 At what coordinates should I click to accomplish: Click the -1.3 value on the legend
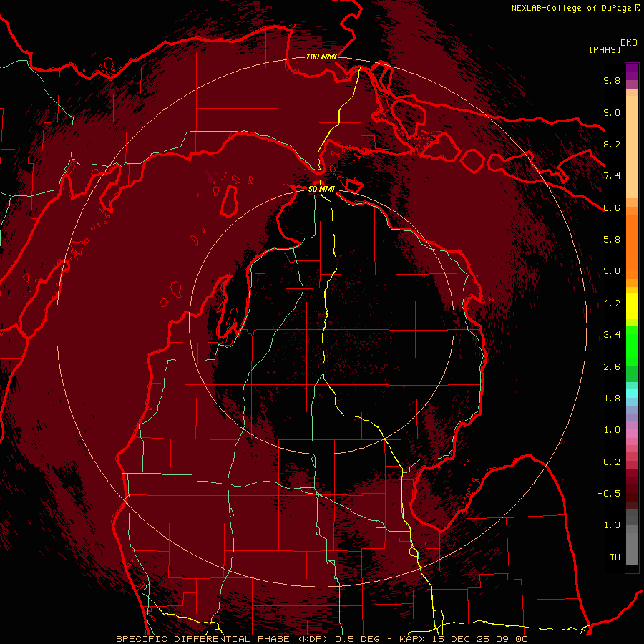609,525
